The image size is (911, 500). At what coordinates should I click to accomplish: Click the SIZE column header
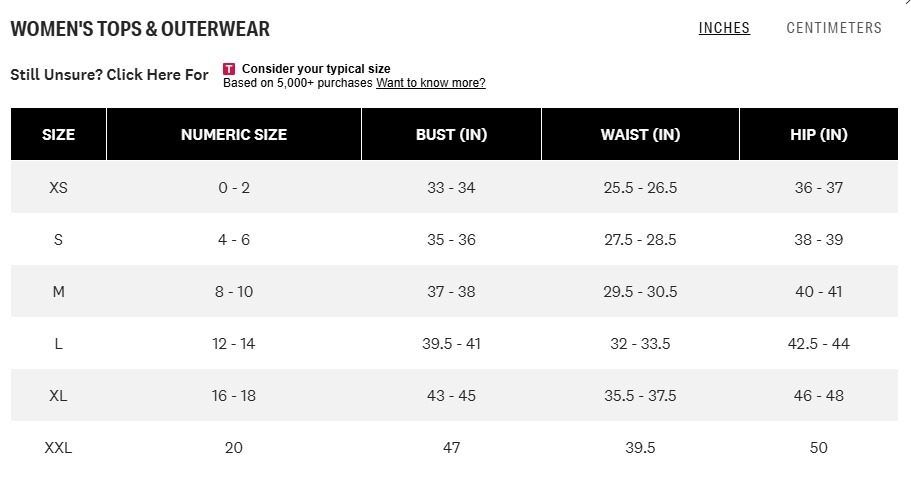(x=58, y=135)
